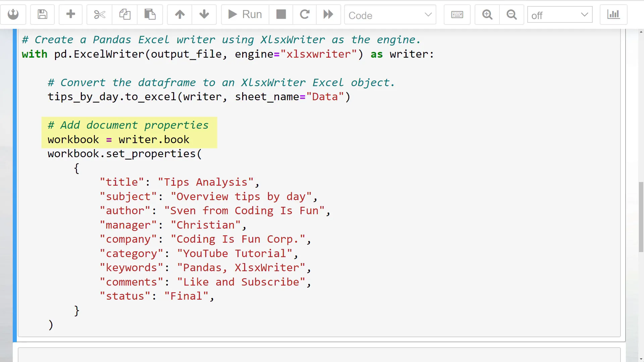Screen dimensions: 644x362
Task: Run the current cell
Action: click(244, 14)
